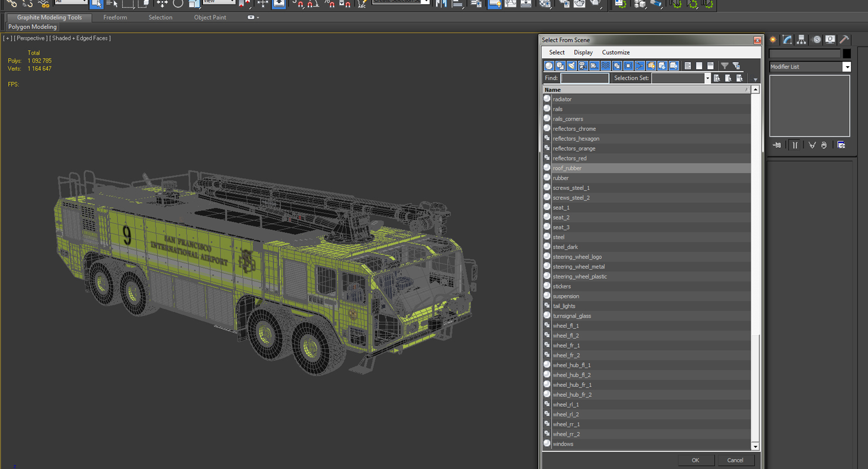
Task: Open dialog toolbar options arrow at row end
Action: click(755, 79)
